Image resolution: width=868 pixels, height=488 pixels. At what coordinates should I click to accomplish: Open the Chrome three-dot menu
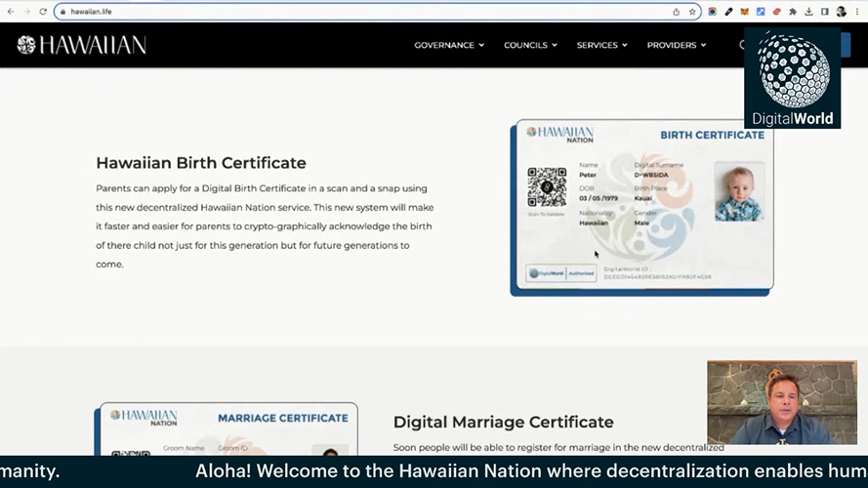click(x=858, y=12)
